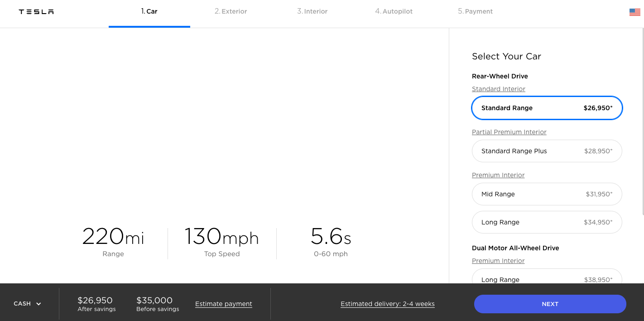Screen dimensions: 644x321
Task: Select the Standard Range option
Action: pyautogui.click(x=547, y=108)
